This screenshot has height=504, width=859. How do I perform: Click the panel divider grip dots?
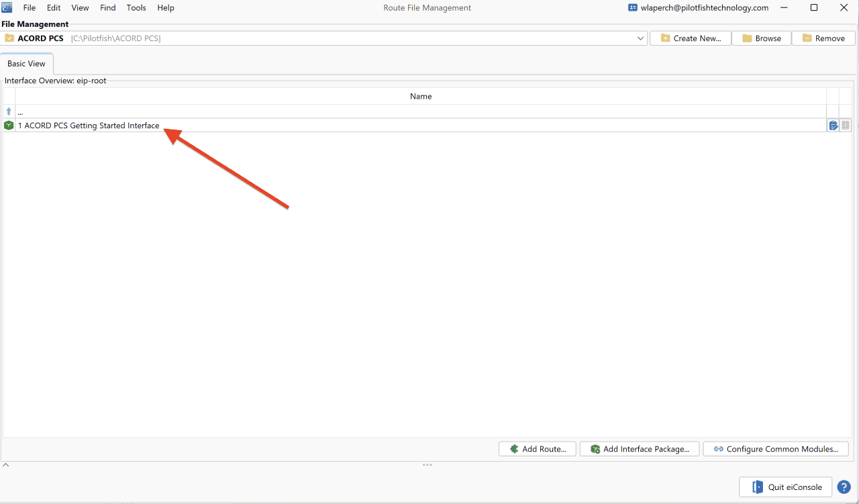pyautogui.click(x=427, y=465)
